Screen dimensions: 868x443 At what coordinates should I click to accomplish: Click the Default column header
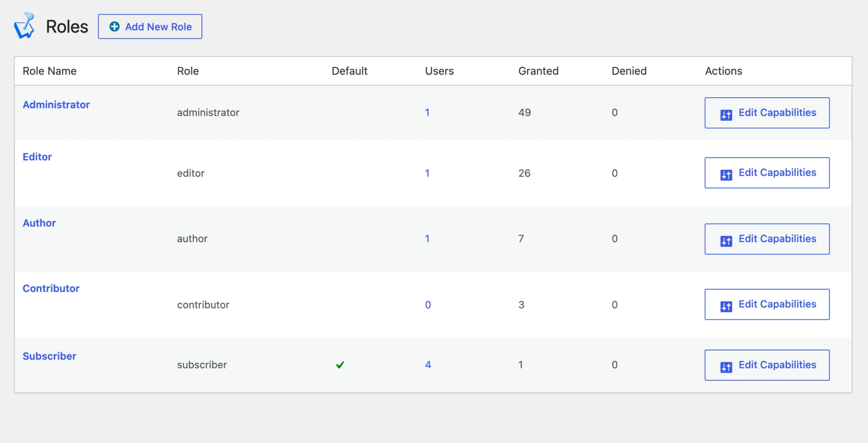point(350,71)
